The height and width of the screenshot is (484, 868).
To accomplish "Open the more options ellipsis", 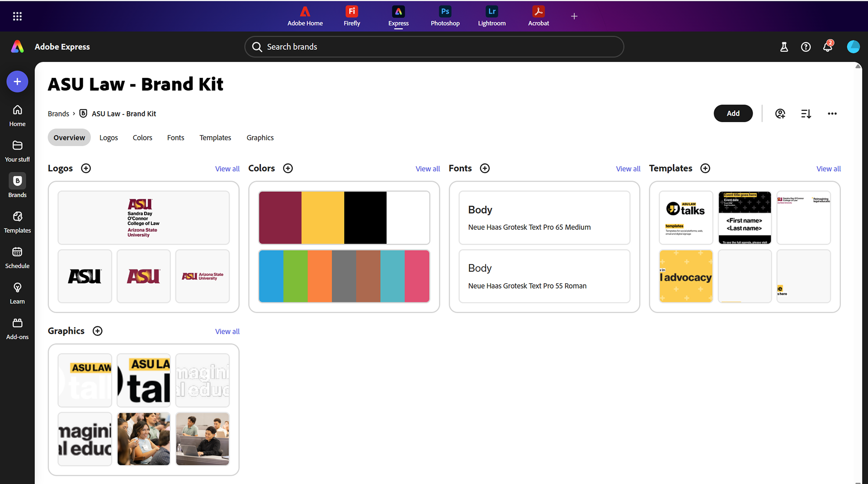I will click(832, 114).
